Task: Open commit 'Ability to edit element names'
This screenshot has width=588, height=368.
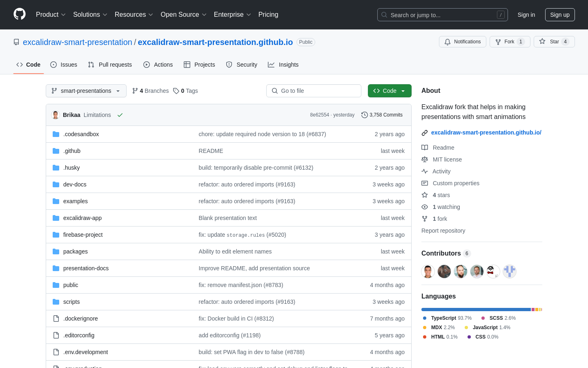Action: point(235,251)
